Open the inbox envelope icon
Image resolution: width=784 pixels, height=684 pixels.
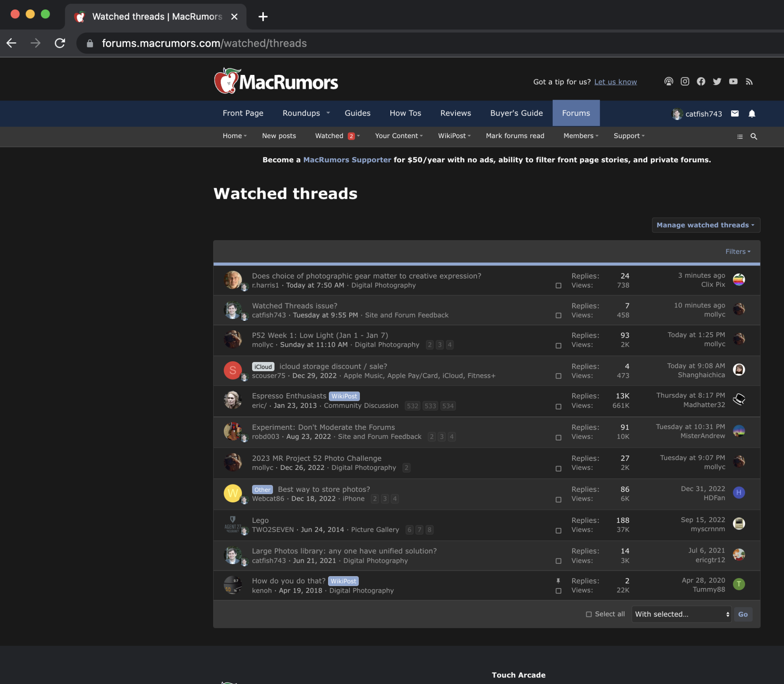tap(735, 114)
